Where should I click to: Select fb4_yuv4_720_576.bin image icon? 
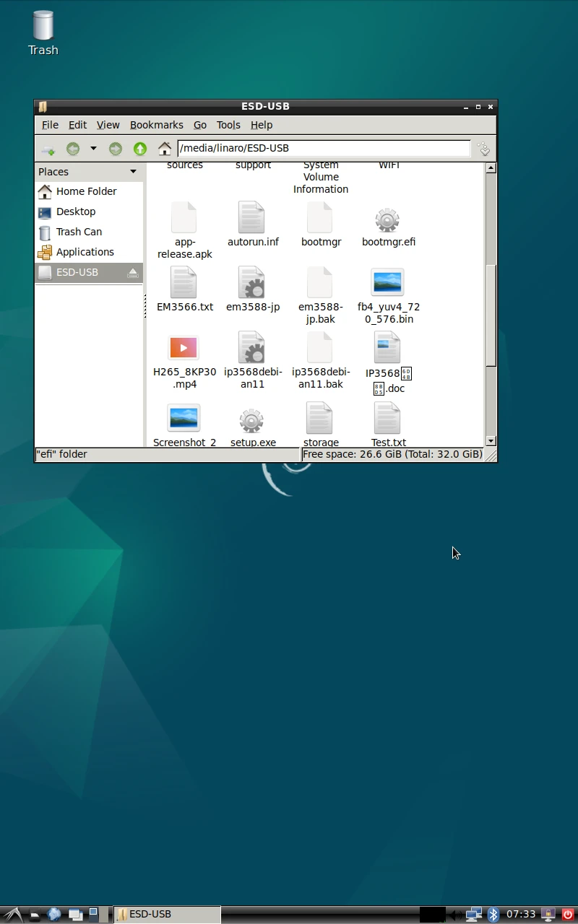click(387, 282)
